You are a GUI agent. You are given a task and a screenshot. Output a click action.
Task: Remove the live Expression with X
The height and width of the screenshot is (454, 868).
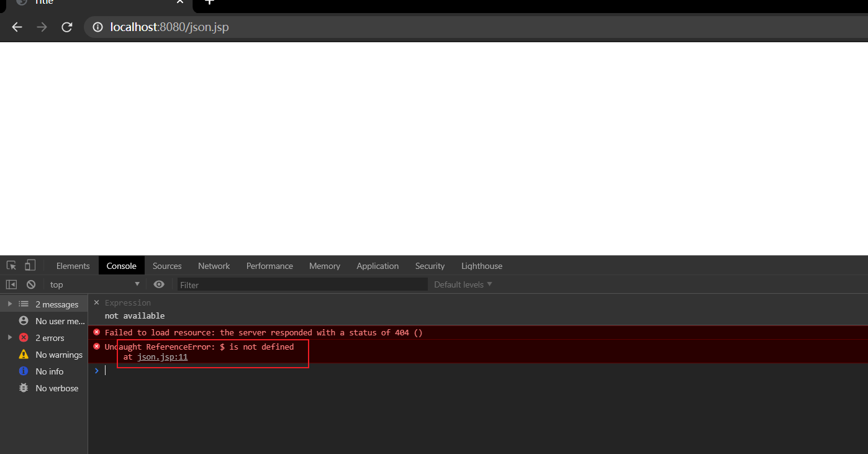coord(96,302)
